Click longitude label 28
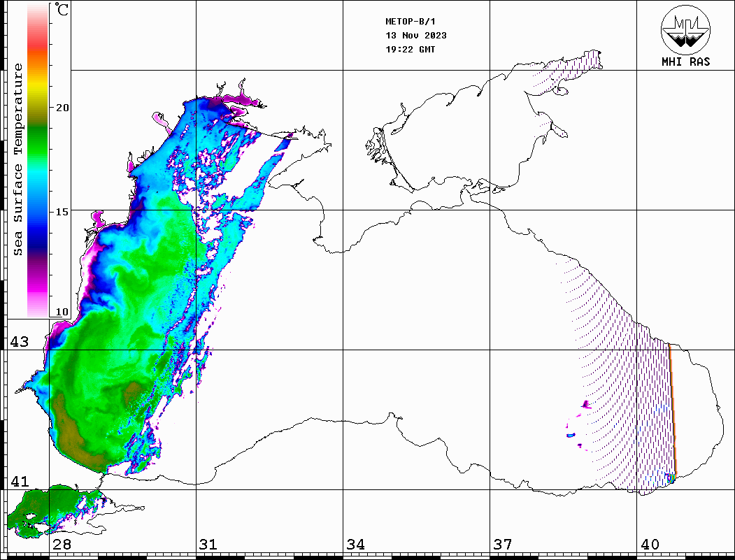The image size is (735, 560). 62,545
